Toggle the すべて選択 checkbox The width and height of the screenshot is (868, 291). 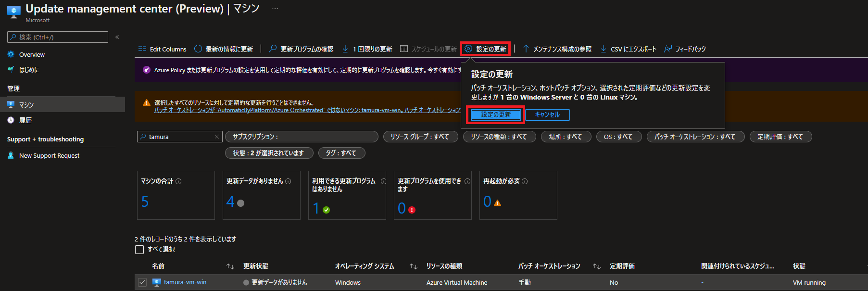coord(139,249)
